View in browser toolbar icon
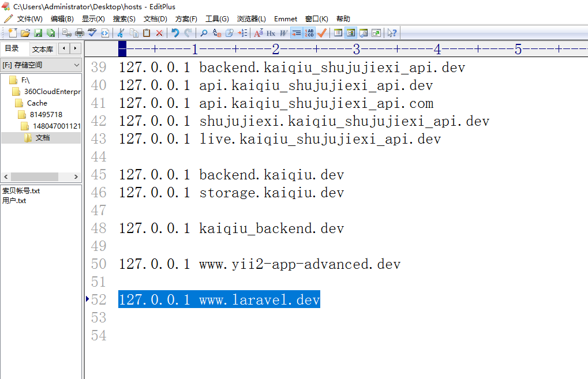588x379 pixels. click(x=105, y=33)
